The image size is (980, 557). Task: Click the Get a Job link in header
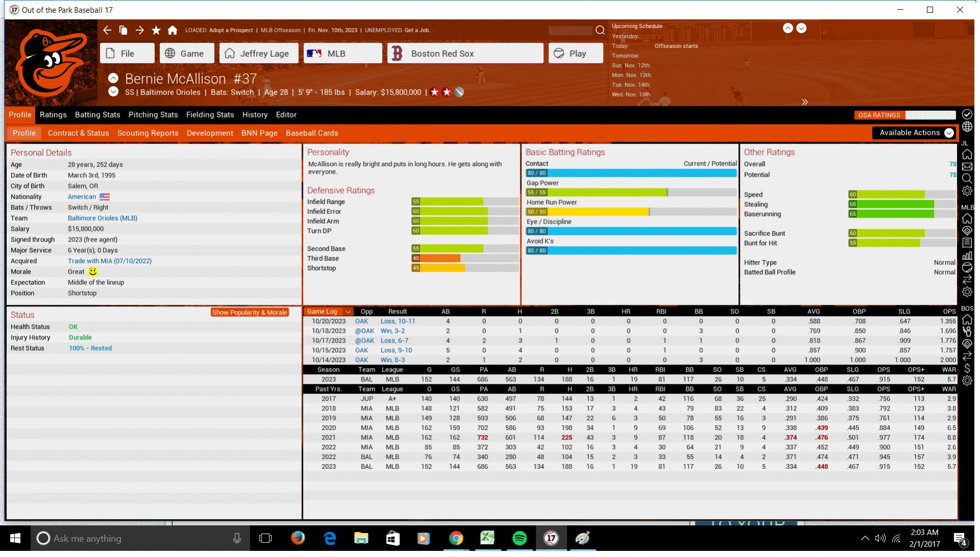click(419, 30)
